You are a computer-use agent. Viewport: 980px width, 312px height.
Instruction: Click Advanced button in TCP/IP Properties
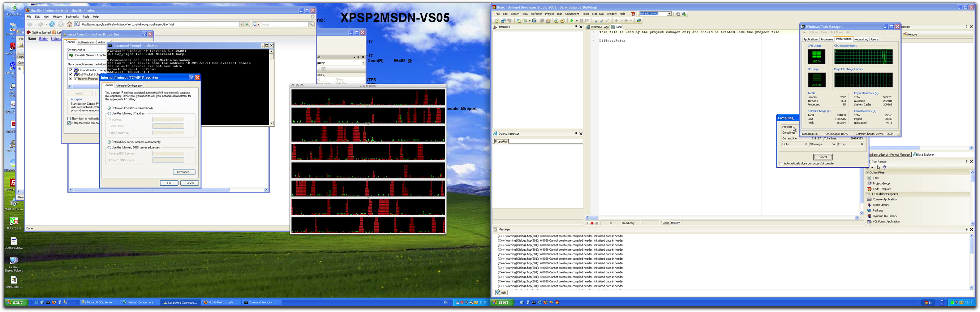184,172
